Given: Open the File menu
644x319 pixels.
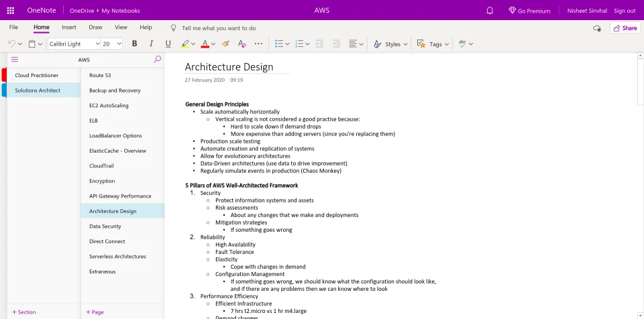Looking at the screenshot, I should point(13,27).
